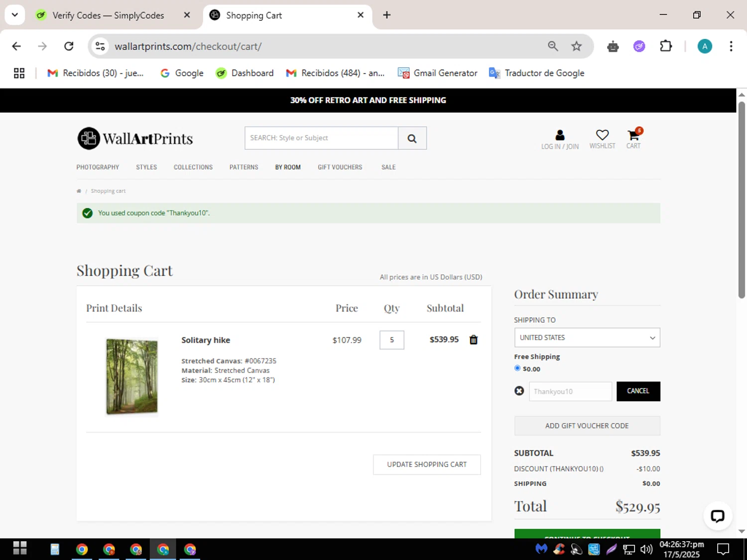The image size is (747, 560).
Task: Click the browser forward arrow
Action: click(x=42, y=46)
